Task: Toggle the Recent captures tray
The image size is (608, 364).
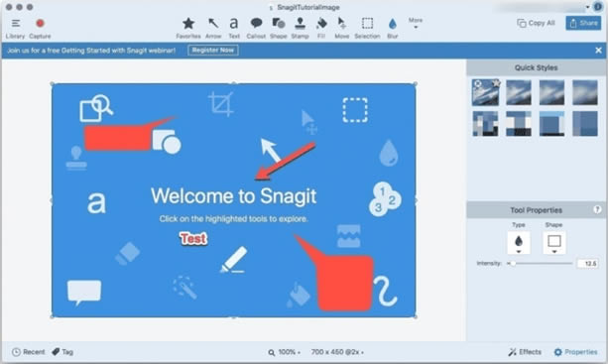Action: tap(29, 352)
